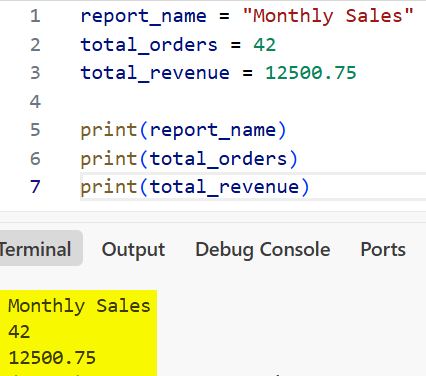Click line number 4 in gutter
The width and height of the screenshot is (426, 376).
click(x=35, y=101)
